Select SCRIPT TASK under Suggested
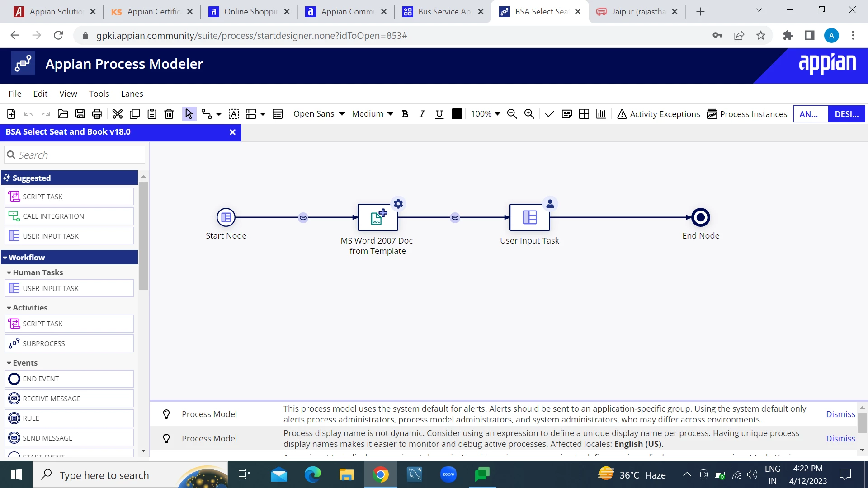This screenshot has height=488, width=868. (x=69, y=197)
